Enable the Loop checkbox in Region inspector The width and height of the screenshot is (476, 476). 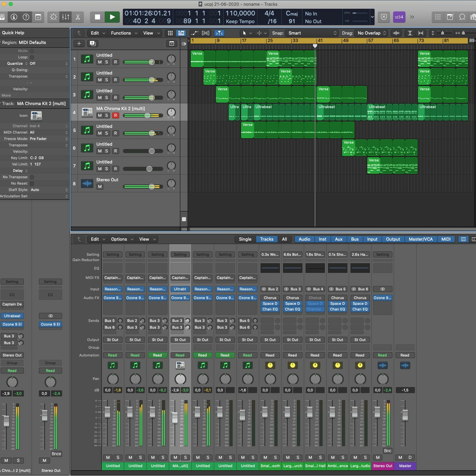(x=32, y=57)
